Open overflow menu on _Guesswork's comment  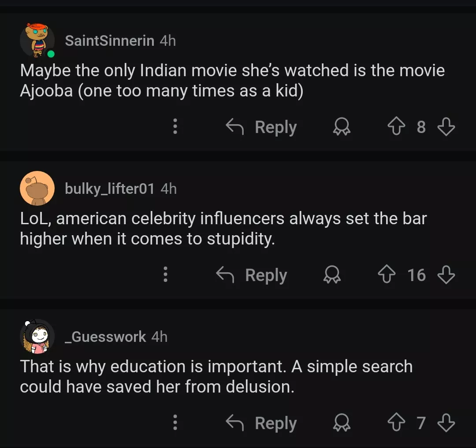[x=175, y=423]
